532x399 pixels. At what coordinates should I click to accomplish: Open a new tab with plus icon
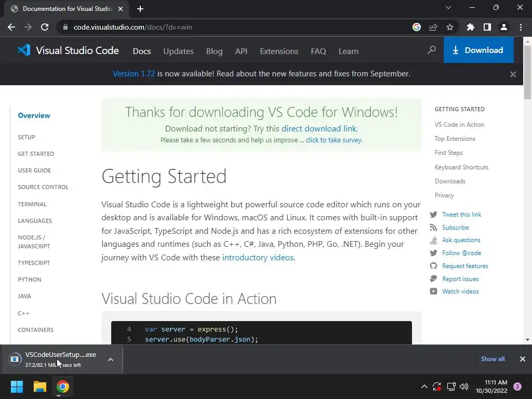(140, 9)
